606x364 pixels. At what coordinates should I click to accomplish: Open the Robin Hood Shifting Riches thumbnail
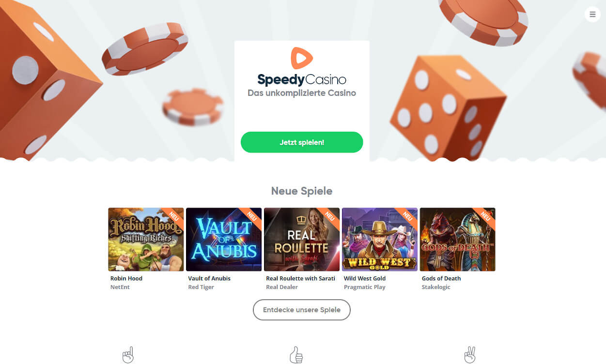146,240
